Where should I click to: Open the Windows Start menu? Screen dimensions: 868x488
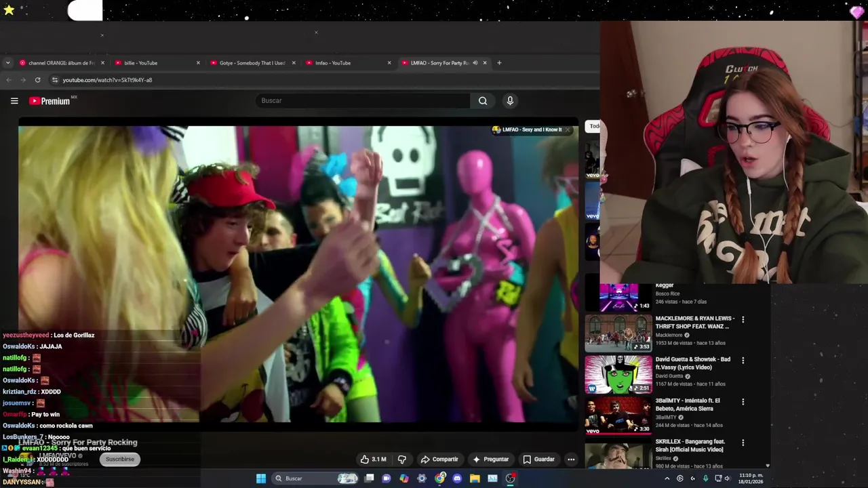point(261,479)
